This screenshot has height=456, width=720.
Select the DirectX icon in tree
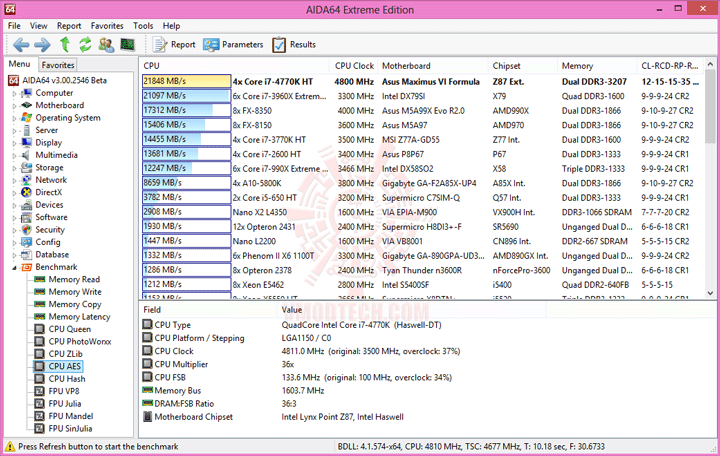[x=27, y=192]
